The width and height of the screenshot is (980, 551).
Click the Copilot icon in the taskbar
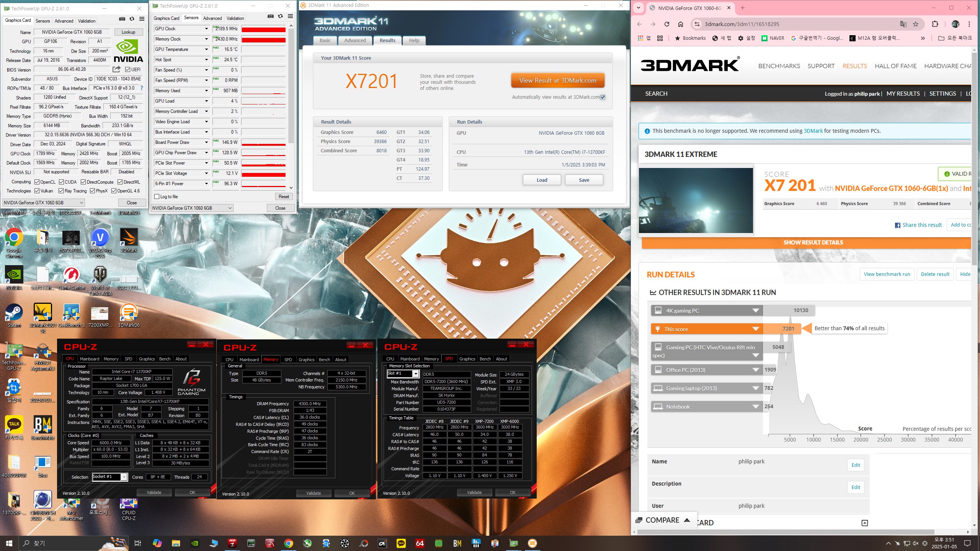point(157,543)
